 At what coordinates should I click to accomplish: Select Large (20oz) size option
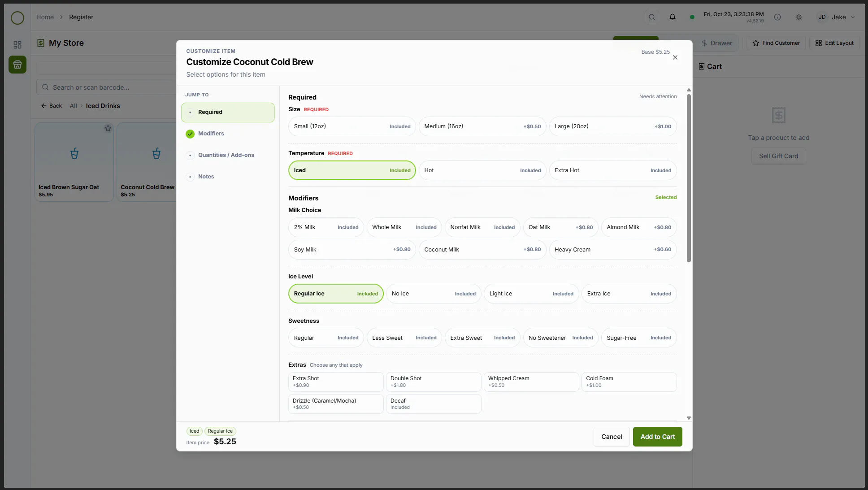613,126
